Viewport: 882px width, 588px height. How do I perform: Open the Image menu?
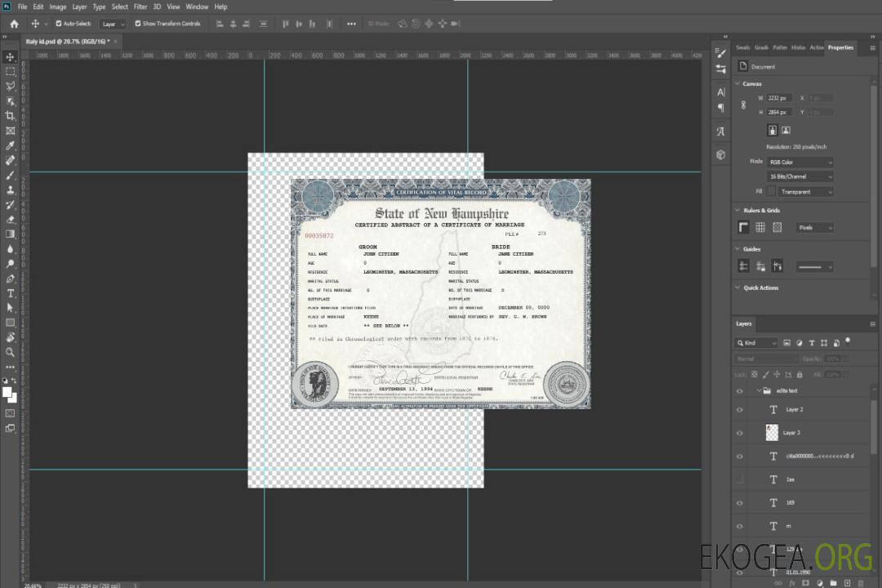pos(58,7)
